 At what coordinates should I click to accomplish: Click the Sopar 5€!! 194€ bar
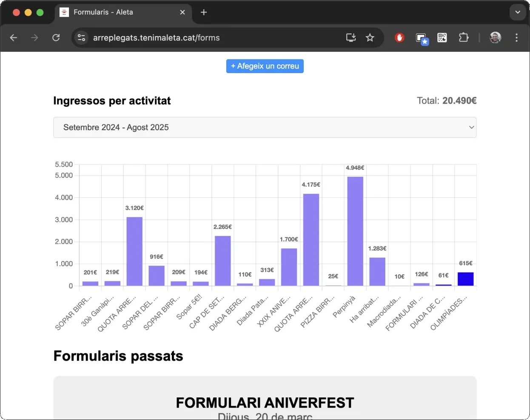tap(201, 284)
